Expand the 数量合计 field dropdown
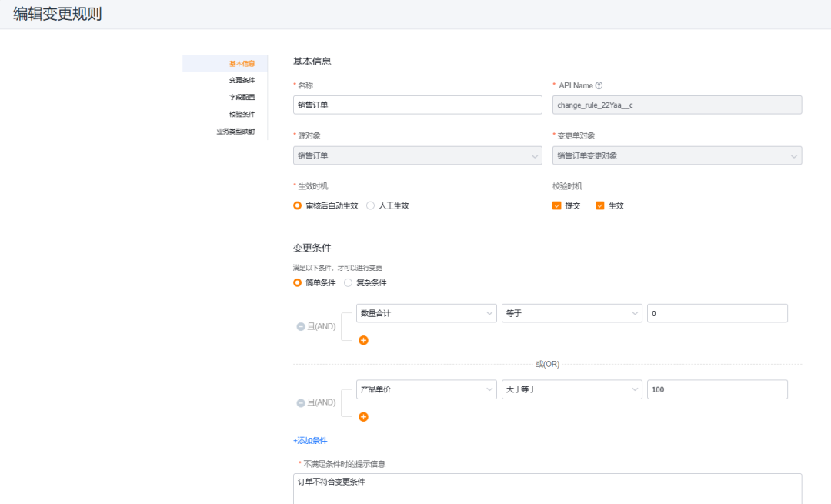 (426, 313)
